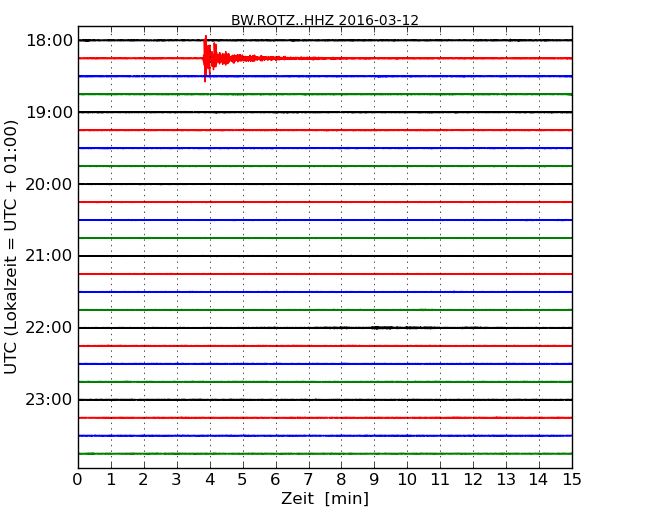
Task: Click the x-axis tick label 0
Action: (78, 479)
